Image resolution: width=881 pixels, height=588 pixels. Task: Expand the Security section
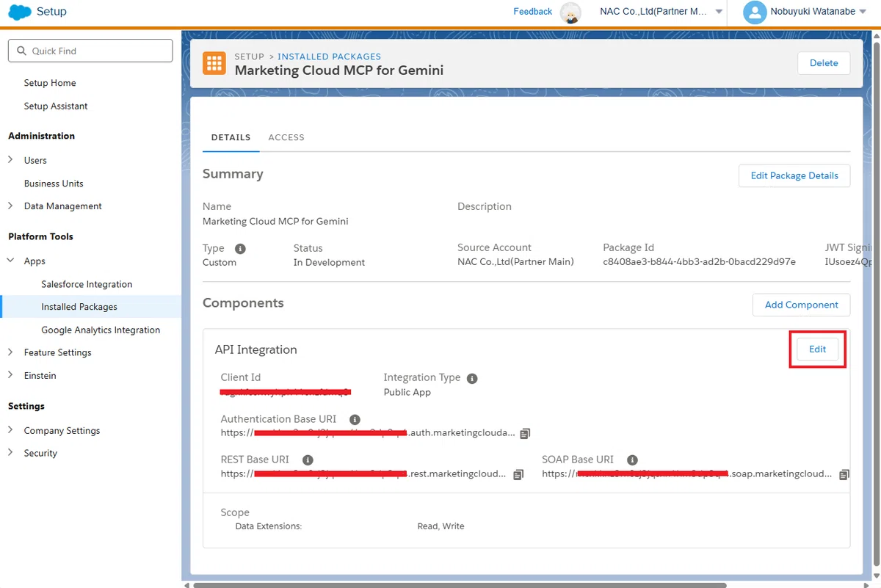coord(10,453)
